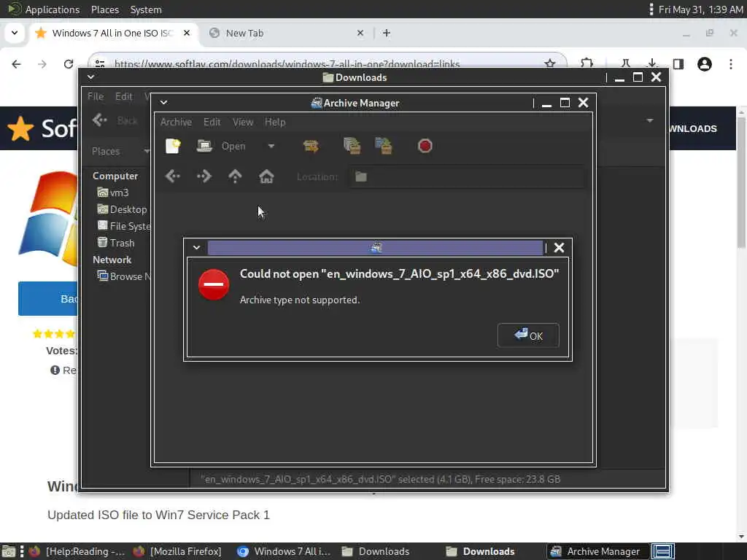Expand the Places sidebar dropdown
747x560 pixels.
(146, 151)
